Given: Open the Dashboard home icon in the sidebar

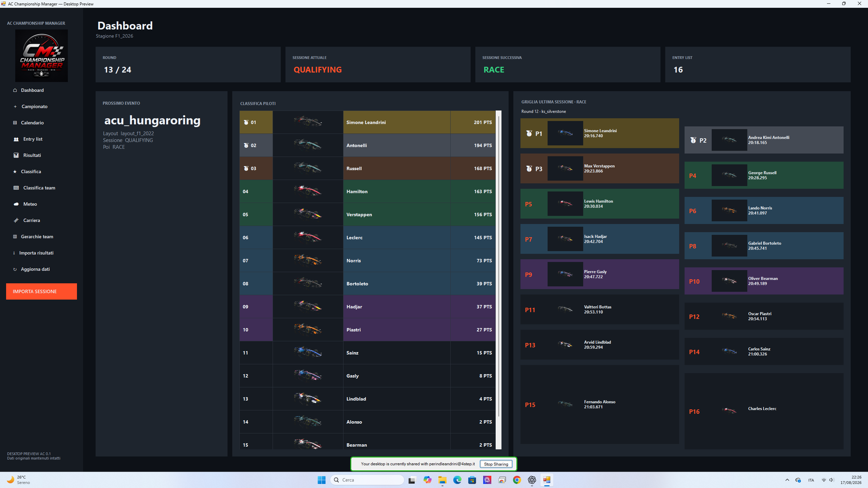Looking at the screenshot, I should point(15,90).
